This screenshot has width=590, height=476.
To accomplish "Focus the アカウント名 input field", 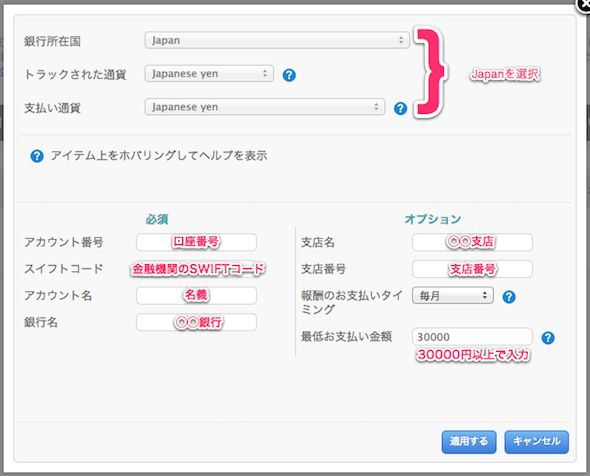I will click(196, 295).
